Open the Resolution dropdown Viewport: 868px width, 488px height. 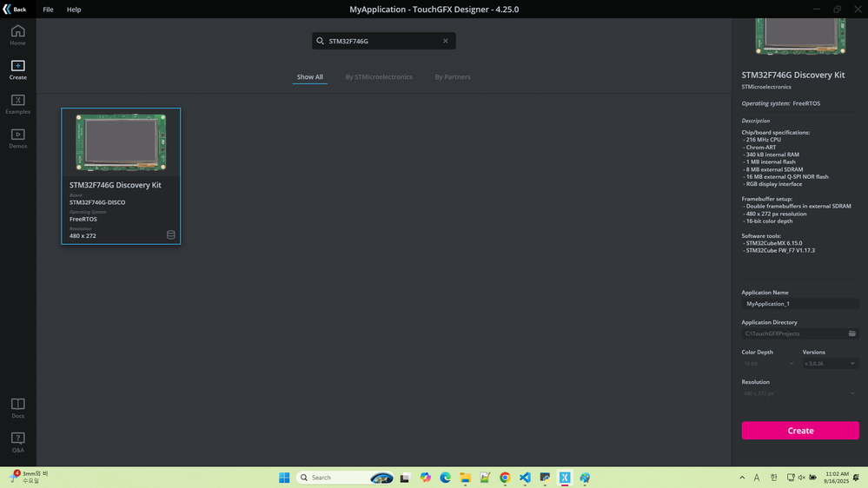(x=800, y=393)
